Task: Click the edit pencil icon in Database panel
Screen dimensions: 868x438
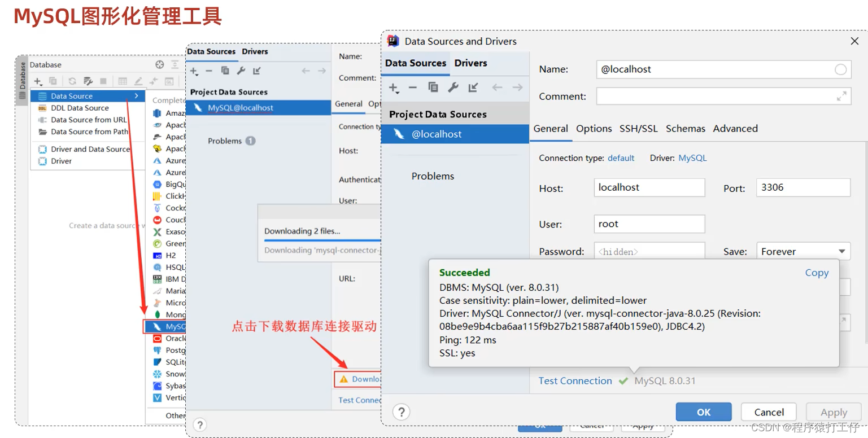Action: pos(138,81)
